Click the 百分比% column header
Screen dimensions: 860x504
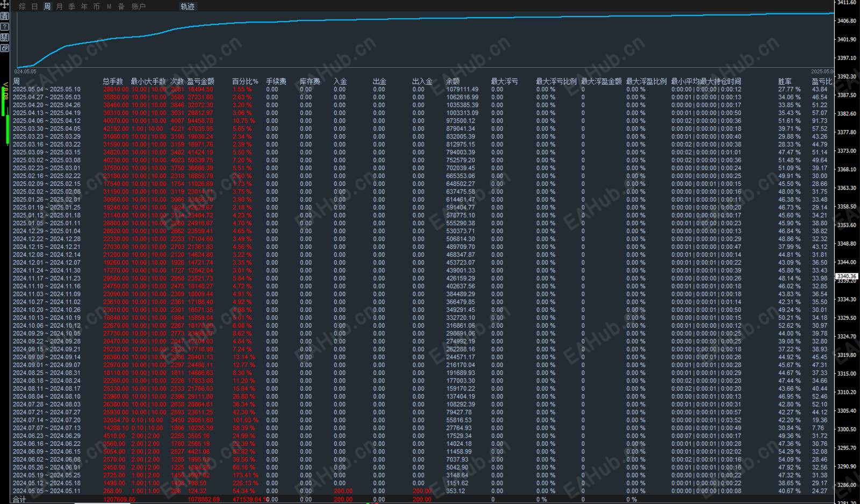[x=245, y=81]
